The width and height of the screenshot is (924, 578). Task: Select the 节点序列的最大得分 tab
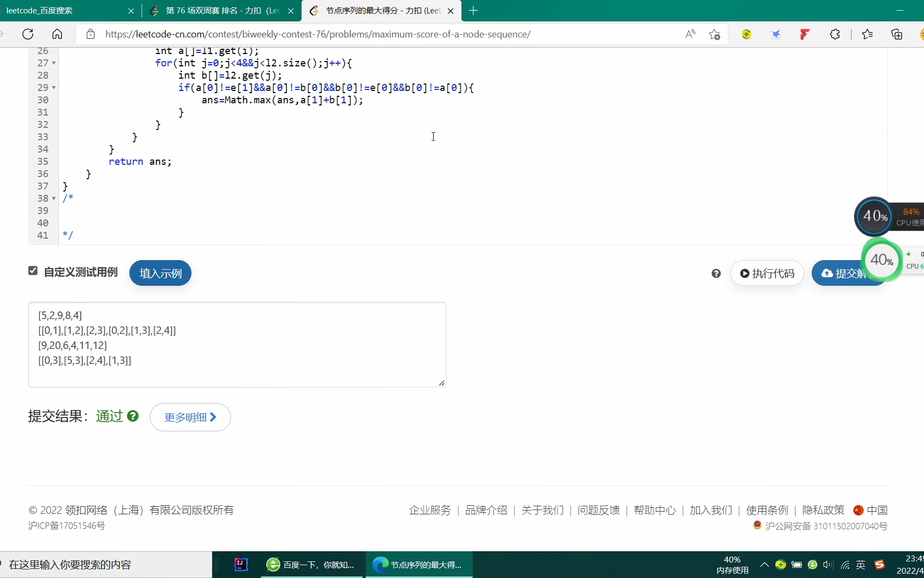[x=381, y=11]
